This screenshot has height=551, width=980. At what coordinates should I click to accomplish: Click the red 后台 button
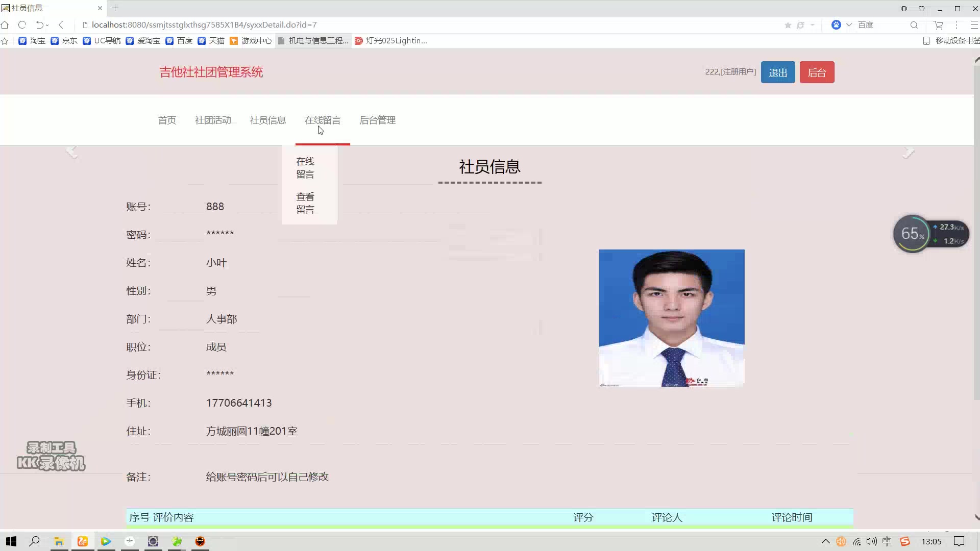[x=817, y=72]
